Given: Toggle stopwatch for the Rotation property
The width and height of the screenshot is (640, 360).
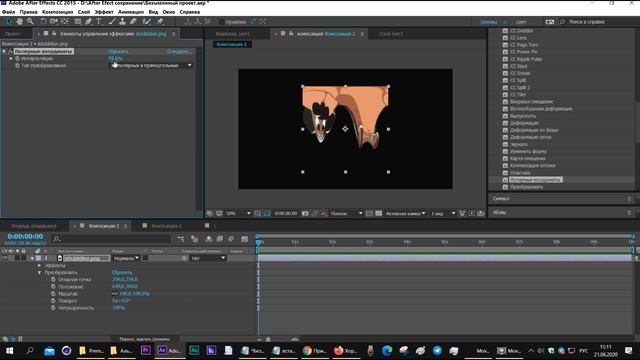Looking at the screenshot, I should (x=53, y=300).
